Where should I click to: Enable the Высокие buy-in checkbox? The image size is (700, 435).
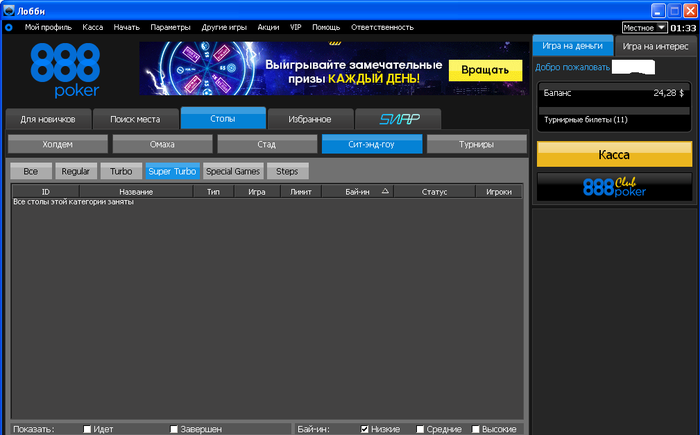476,429
